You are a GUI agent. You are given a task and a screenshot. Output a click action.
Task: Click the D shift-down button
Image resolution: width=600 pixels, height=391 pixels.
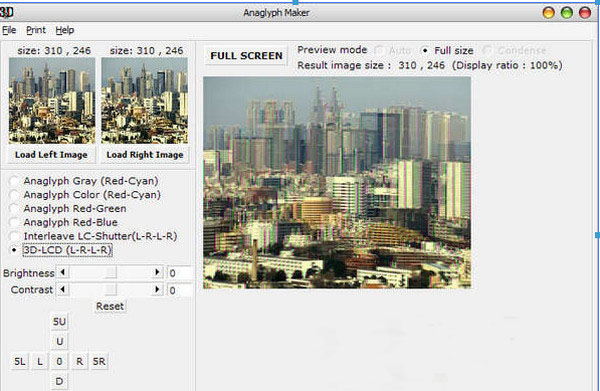59,381
